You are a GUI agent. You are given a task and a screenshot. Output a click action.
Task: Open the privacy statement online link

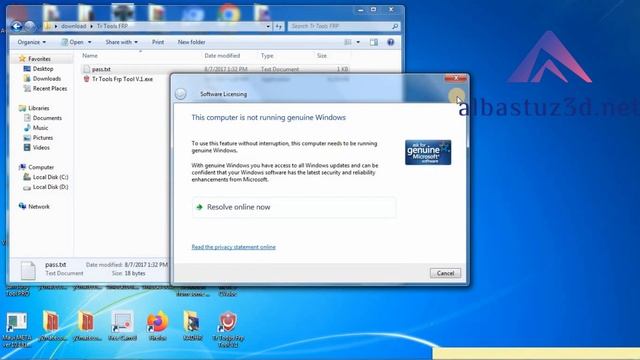point(233,247)
